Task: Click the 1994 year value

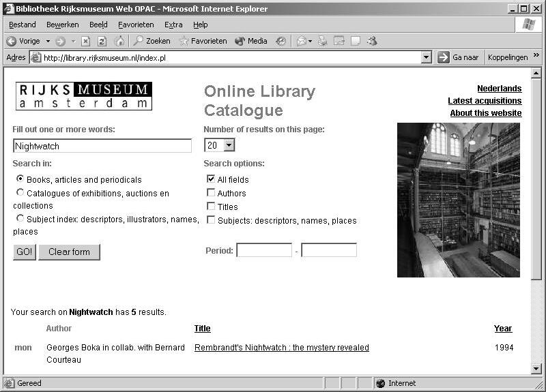Action: (x=504, y=348)
